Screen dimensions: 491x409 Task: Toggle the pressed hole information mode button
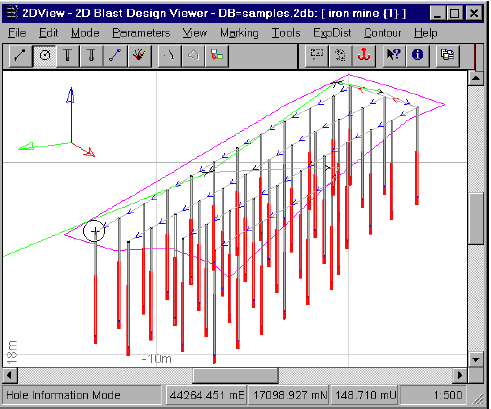(x=45, y=55)
